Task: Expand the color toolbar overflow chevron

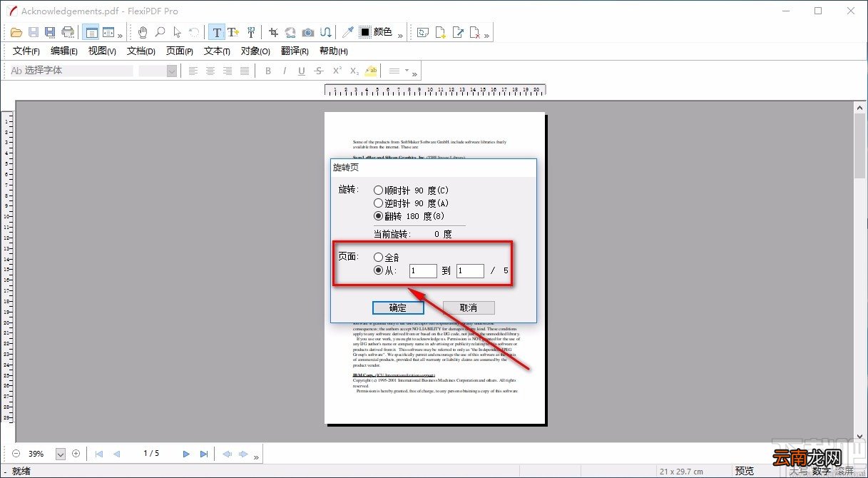Action: click(400, 35)
